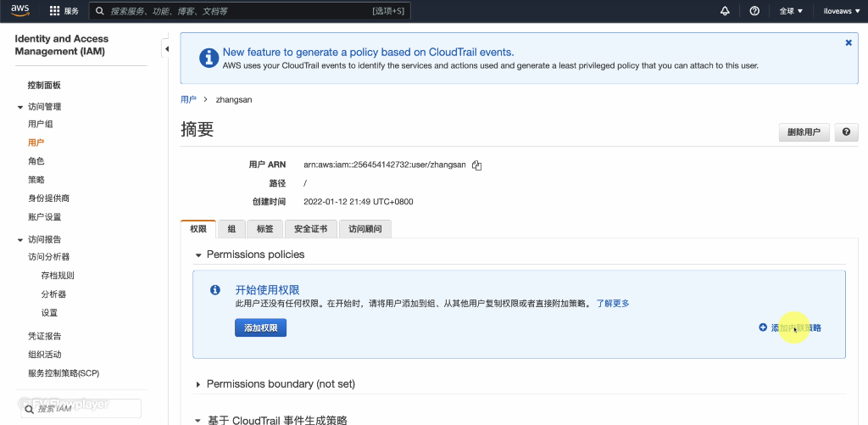Select the 权限 tab
The image size is (868, 425).
[198, 229]
